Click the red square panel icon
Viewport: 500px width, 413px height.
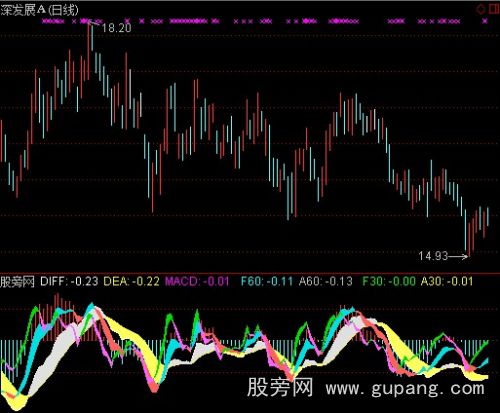tap(494, 9)
